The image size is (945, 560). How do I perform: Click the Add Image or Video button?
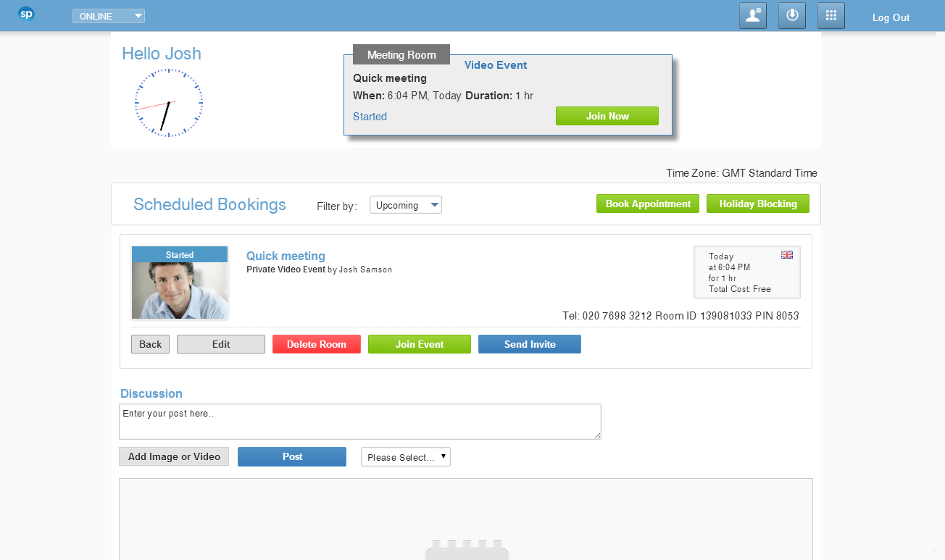pos(174,456)
